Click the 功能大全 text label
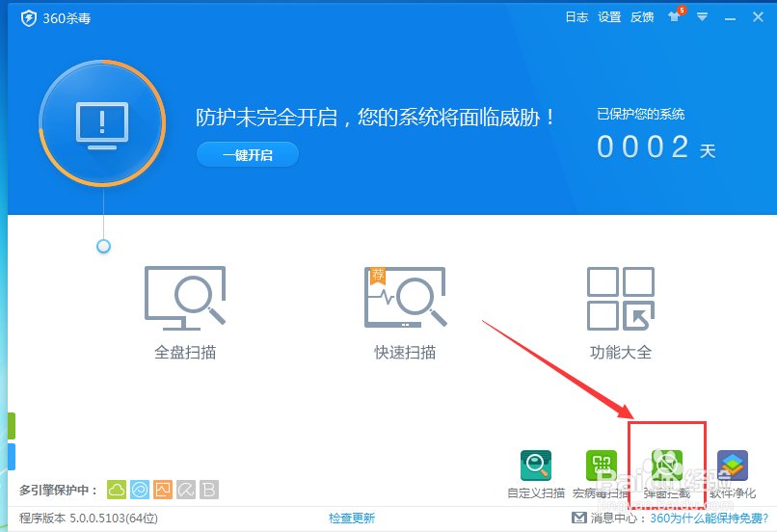The image size is (777, 532). (x=621, y=353)
